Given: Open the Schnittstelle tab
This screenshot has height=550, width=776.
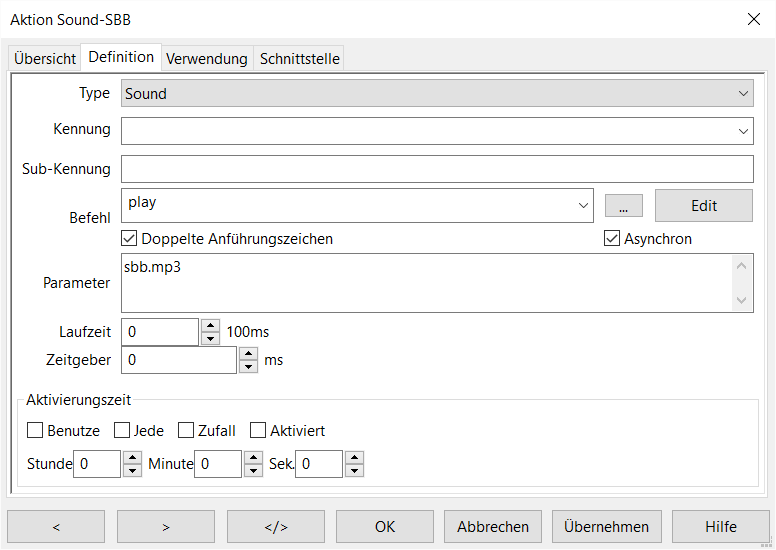Looking at the screenshot, I should click(x=300, y=59).
